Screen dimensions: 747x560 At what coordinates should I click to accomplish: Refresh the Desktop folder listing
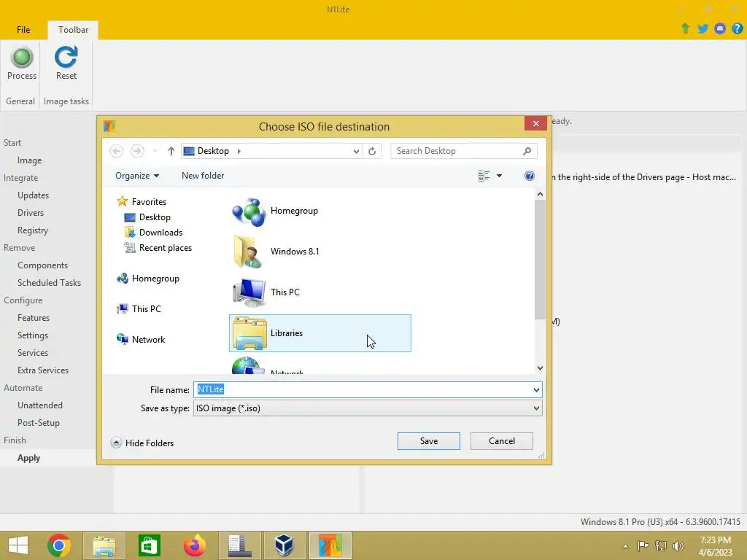372,151
